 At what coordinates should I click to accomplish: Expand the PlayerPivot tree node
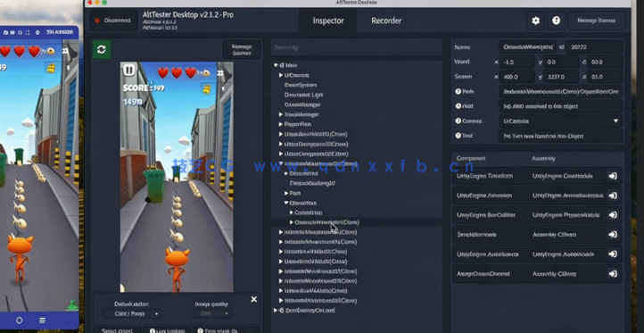click(281, 124)
